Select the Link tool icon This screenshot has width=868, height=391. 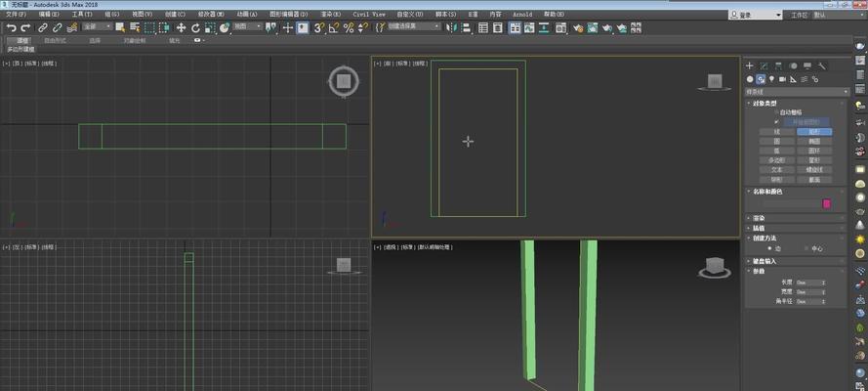[43, 27]
